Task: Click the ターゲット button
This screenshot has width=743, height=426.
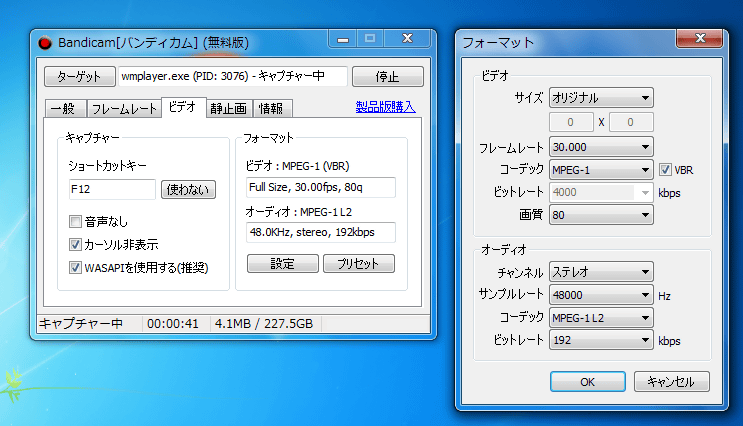Action: point(80,76)
